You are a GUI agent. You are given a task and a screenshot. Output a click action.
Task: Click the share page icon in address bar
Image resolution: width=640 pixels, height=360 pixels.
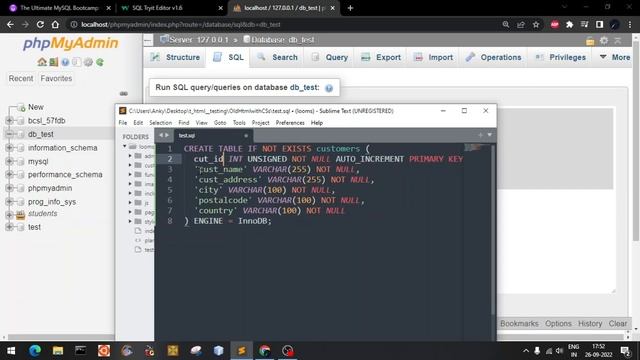520,24
